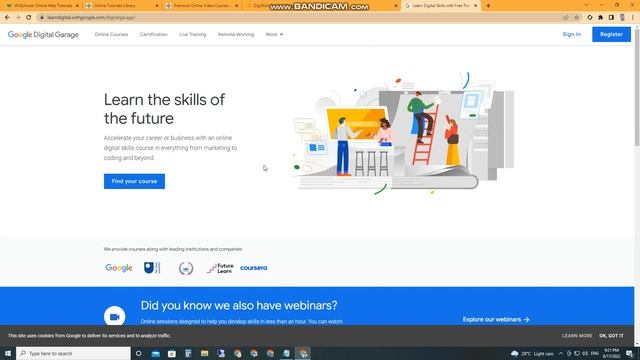Click the Find your course button
This screenshot has height=360, width=640.
(134, 181)
